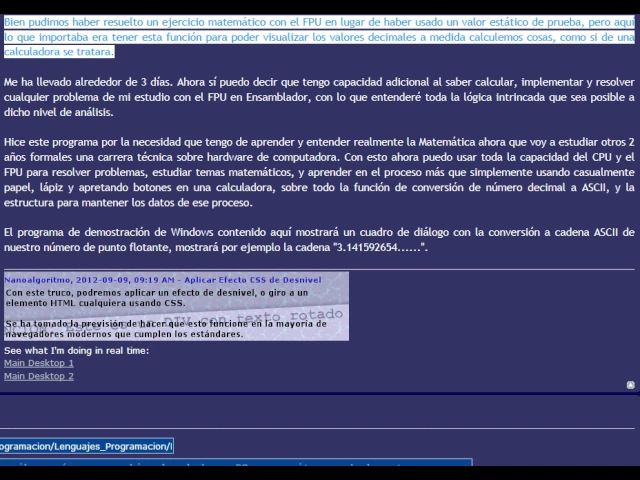Click the paragraph beginning 'El programa de demostración'
Image resolution: width=640 pixels, height=480 pixels.
pyautogui.click(x=319, y=240)
